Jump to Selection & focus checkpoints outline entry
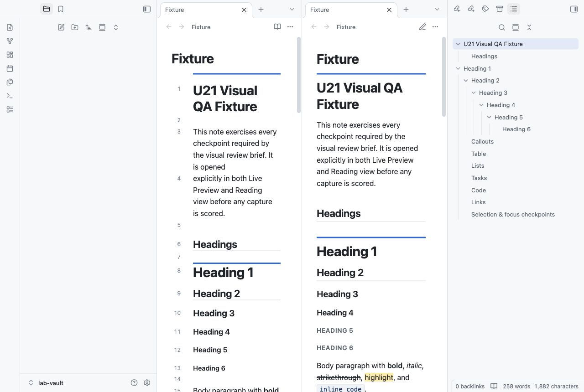This screenshot has width=584, height=392. pos(513,214)
